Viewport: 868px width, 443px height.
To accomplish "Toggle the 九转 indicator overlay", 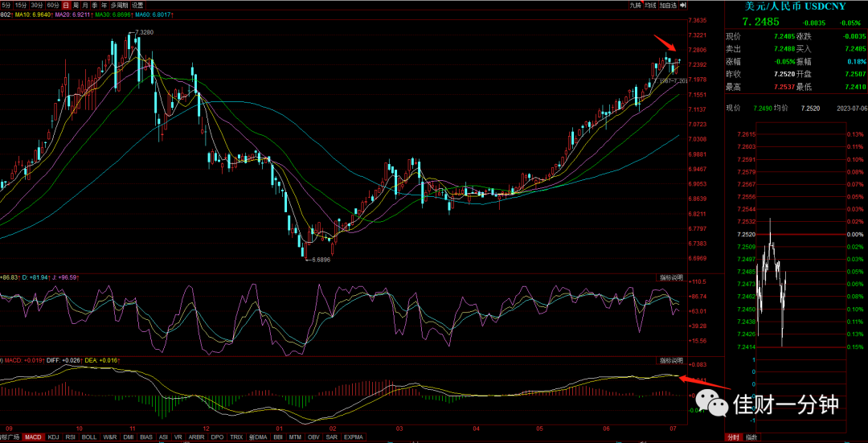I will click(636, 5).
